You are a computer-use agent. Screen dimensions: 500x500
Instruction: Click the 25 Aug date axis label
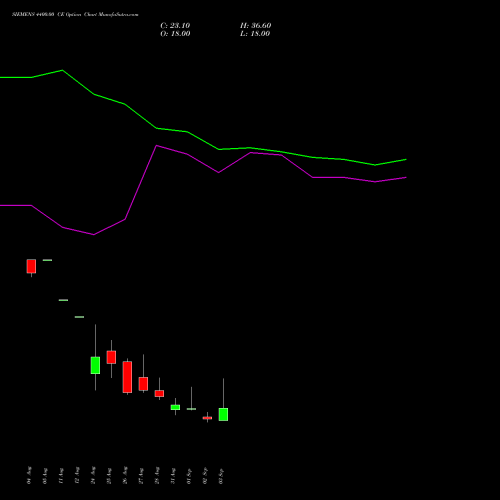(x=109, y=475)
